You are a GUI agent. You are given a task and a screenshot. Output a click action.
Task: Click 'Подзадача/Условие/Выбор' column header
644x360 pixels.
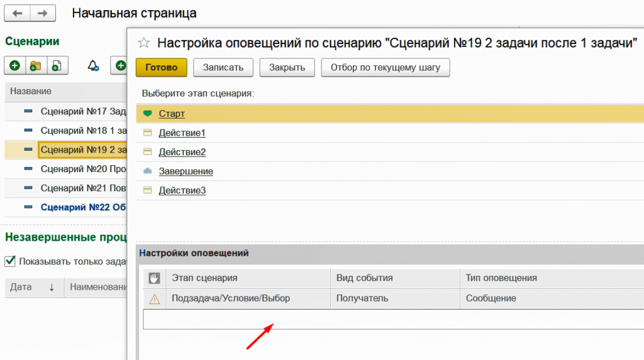[x=248, y=298]
